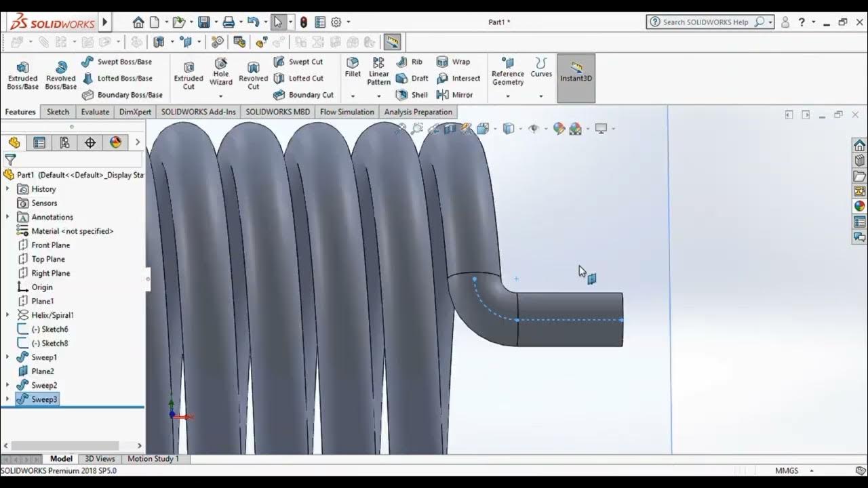Expand the Sweep3 feature node

pyautogui.click(x=7, y=399)
